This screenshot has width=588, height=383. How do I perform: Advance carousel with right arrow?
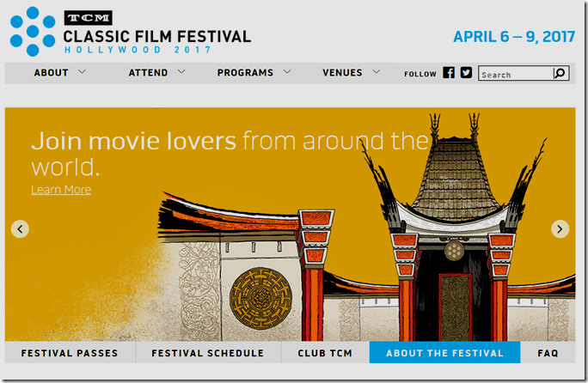point(560,228)
